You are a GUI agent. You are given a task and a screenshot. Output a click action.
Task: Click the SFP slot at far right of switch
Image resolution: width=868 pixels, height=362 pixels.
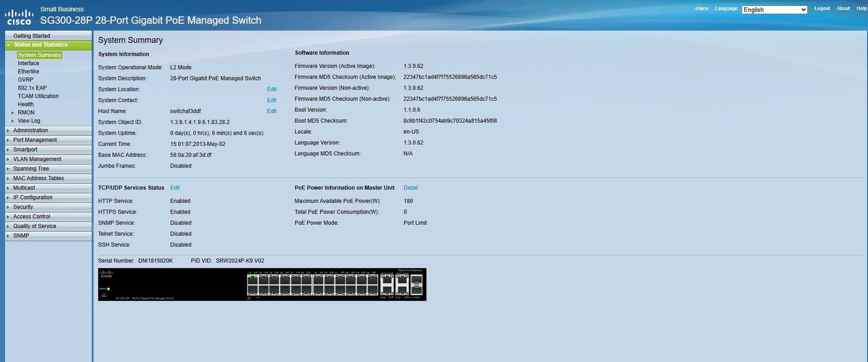coord(416,284)
